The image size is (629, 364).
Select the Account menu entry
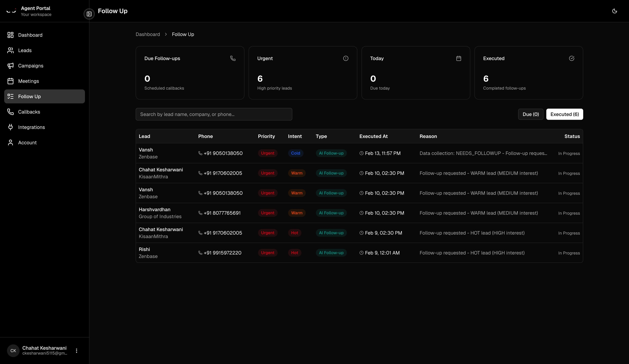[x=28, y=142]
